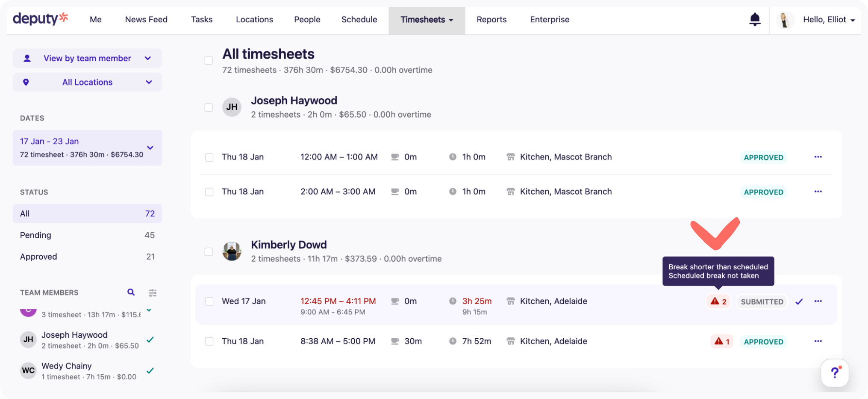This screenshot has width=868, height=399.
Task: Open the search icon in Team Members section
Action: (131, 292)
